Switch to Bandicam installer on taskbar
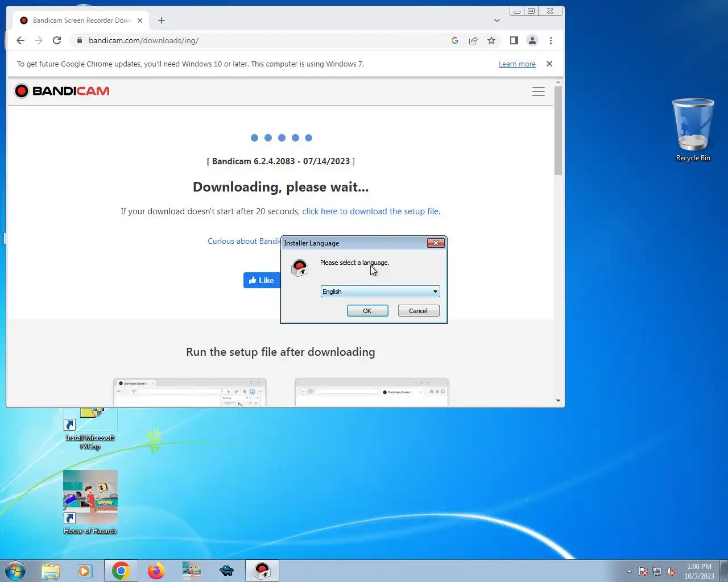 point(262,571)
